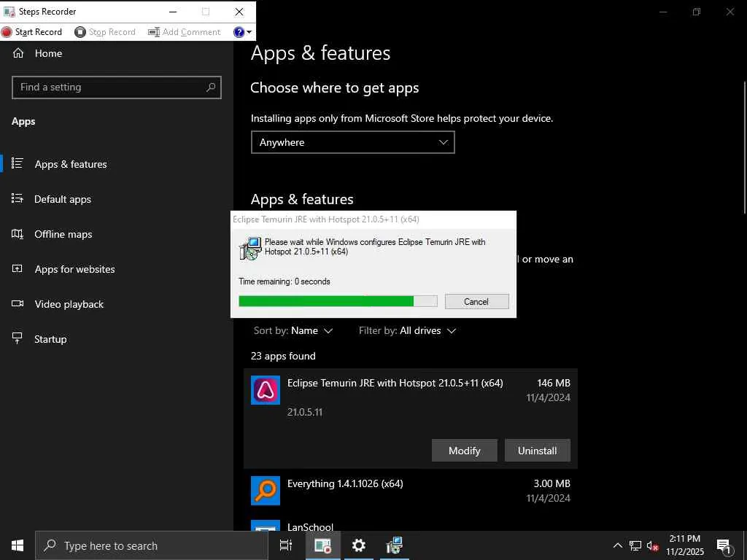747x560 pixels.
Task: Open the clock and date flyout
Action: (x=684, y=545)
